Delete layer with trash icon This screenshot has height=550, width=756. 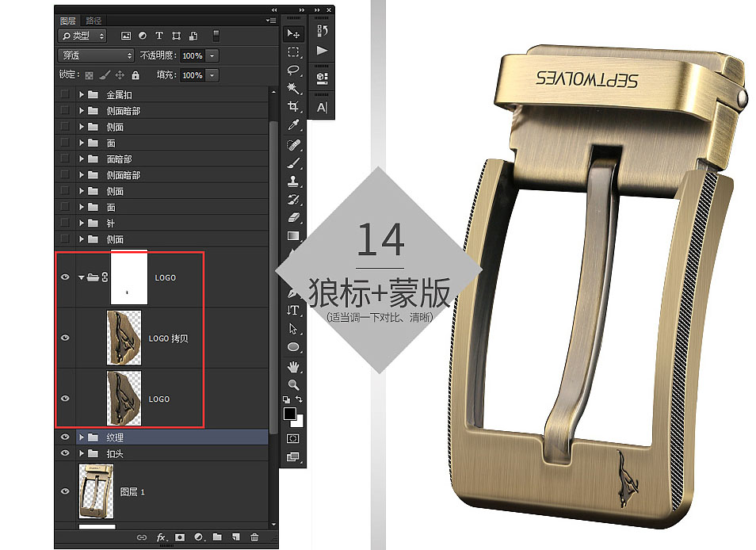(x=254, y=537)
